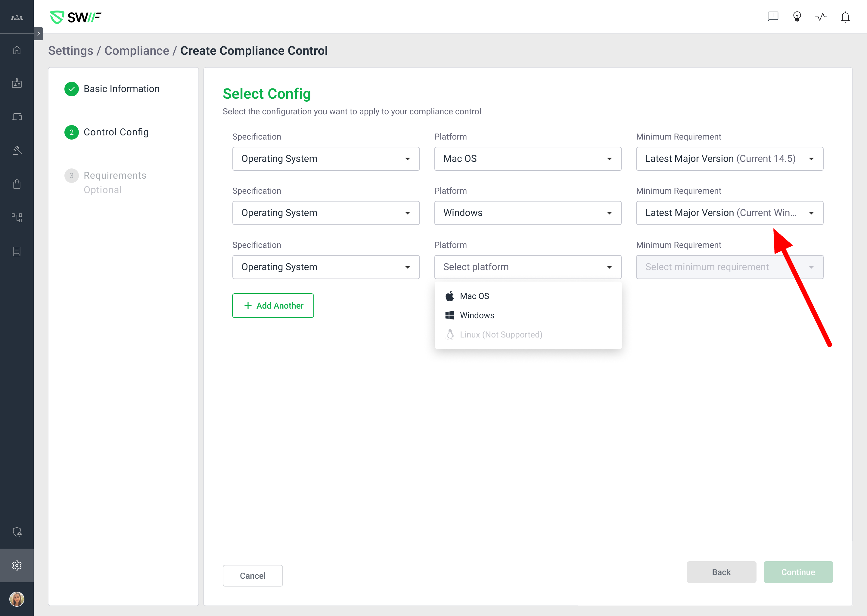Screen dimensions: 867x616
Task: Open the notifications bell icon
Action: pyautogui.click(x=845, y=17)
